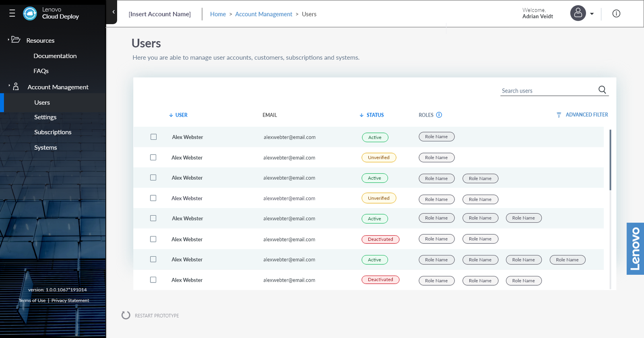Tick the last visible row checkbox
Screen dimensions: 644x338
pyautogui.click(x=153, y=280)
